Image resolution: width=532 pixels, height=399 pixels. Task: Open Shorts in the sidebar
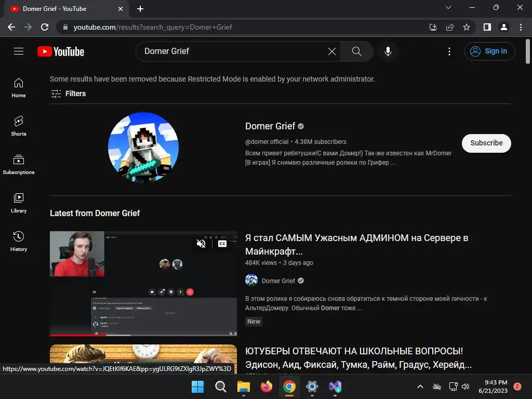point(19,126)
